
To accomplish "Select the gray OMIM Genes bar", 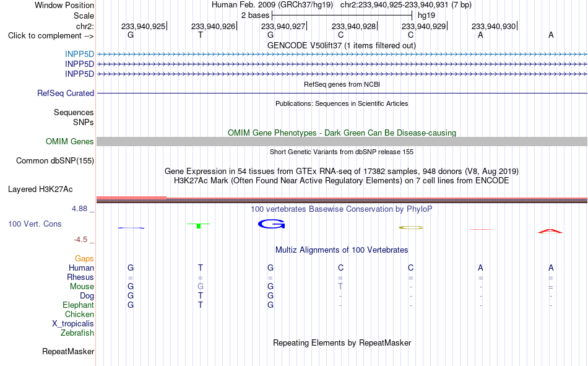I will (x=342, y=142).
